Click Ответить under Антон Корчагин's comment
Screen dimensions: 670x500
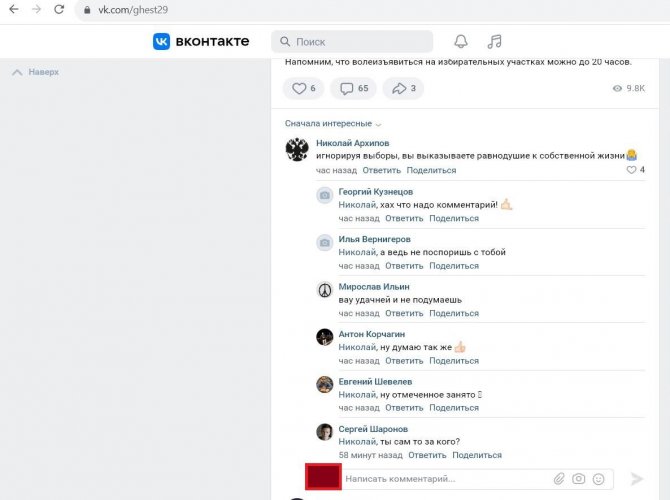[404, 361]
